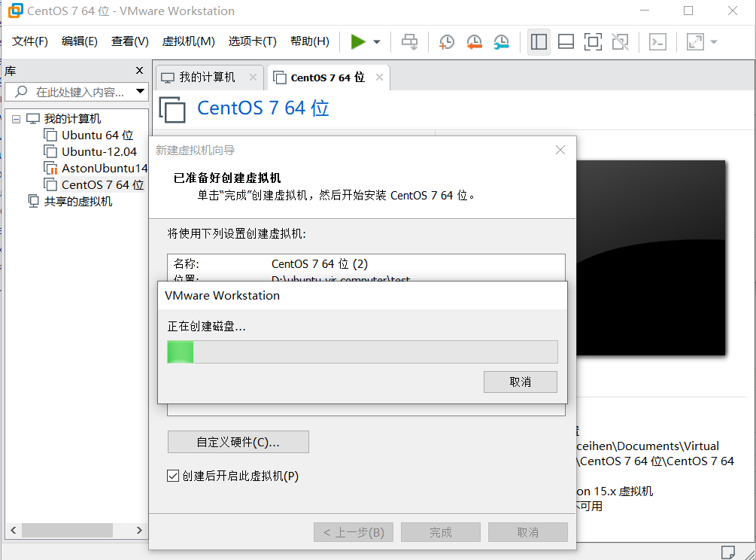Click the status bar message icon

point(727,552)
